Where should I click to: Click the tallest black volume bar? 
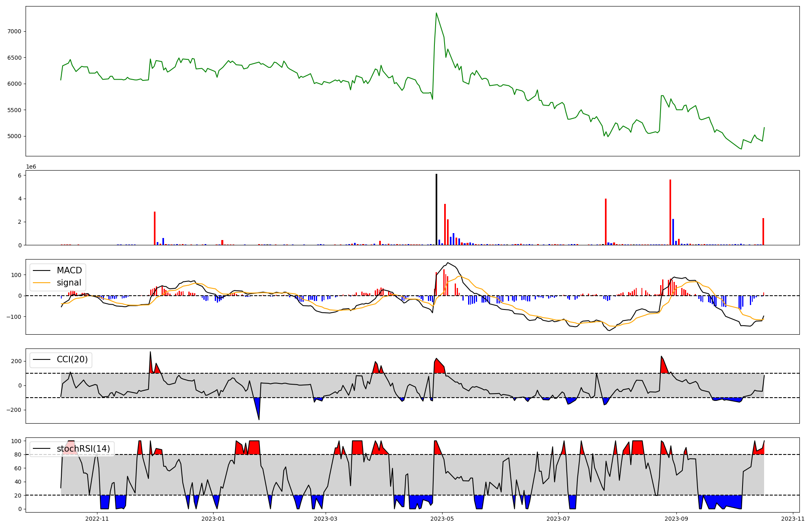[436, 209]
